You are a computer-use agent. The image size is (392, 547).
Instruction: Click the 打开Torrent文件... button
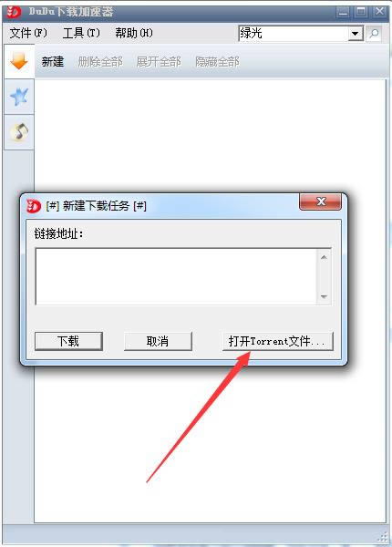278,341
